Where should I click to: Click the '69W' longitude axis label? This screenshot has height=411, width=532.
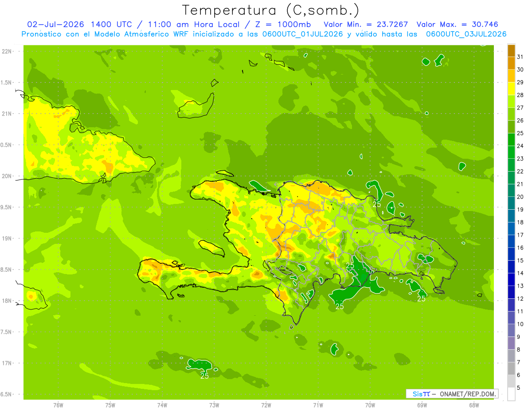(x=422, y=405)
